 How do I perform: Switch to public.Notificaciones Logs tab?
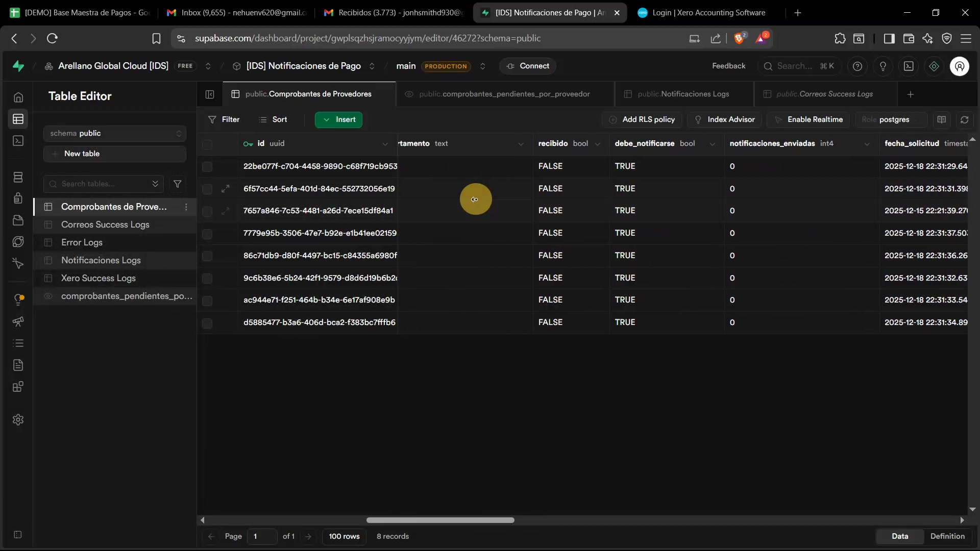683,94
